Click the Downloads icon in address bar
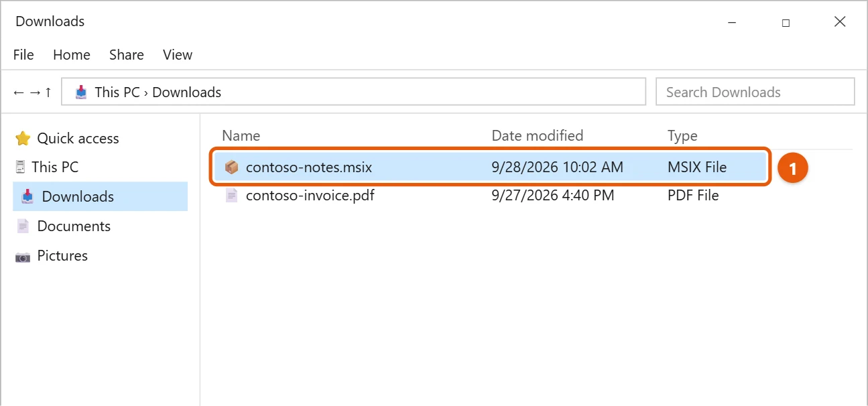Screen dimensions: 868x406 (x=81, y=92)
